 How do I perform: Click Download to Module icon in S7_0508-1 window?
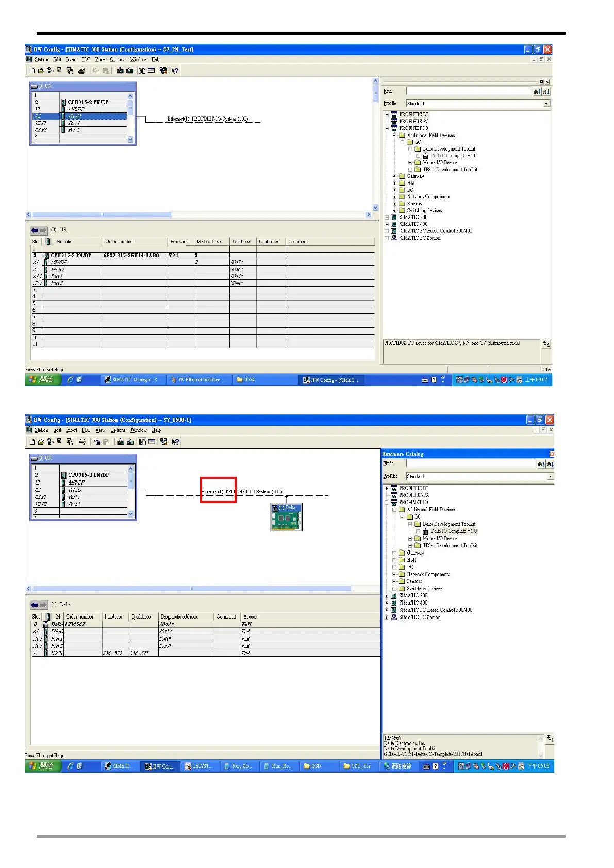point(121,442)
